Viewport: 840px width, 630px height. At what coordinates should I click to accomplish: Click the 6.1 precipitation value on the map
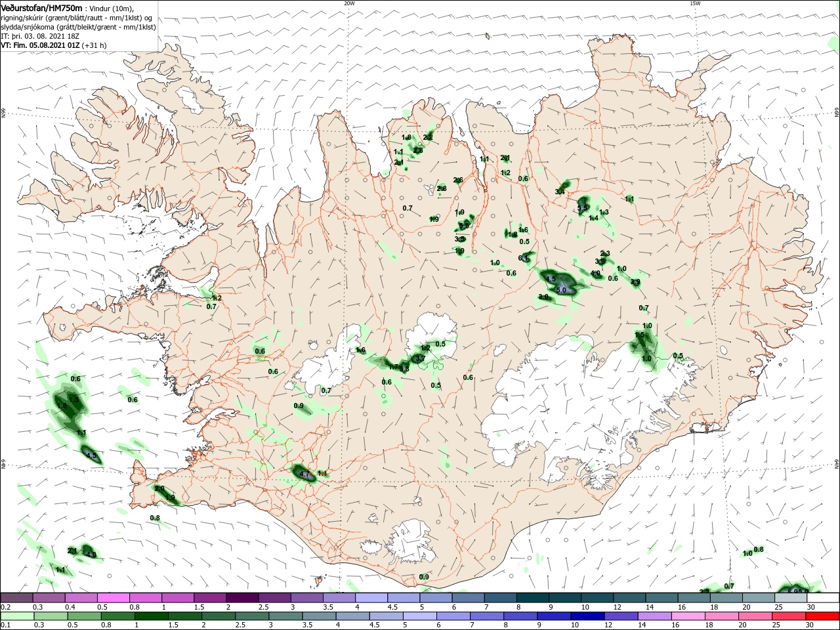[524, 258]
